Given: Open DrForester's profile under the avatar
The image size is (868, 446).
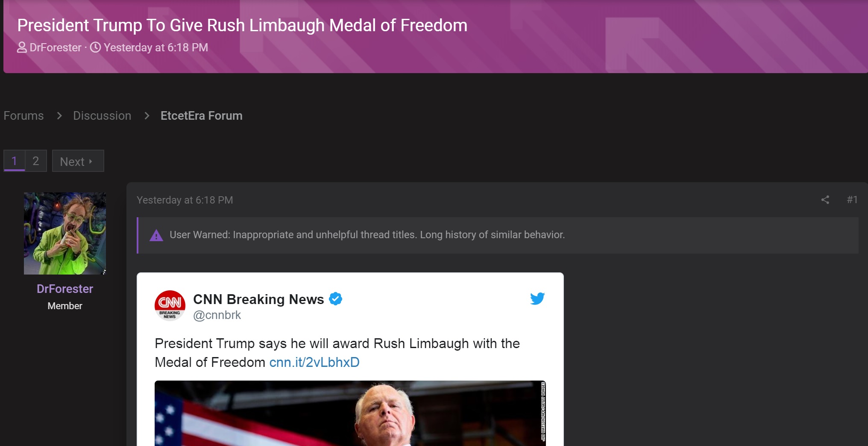Looking at the screenshot, I should 65,289.
